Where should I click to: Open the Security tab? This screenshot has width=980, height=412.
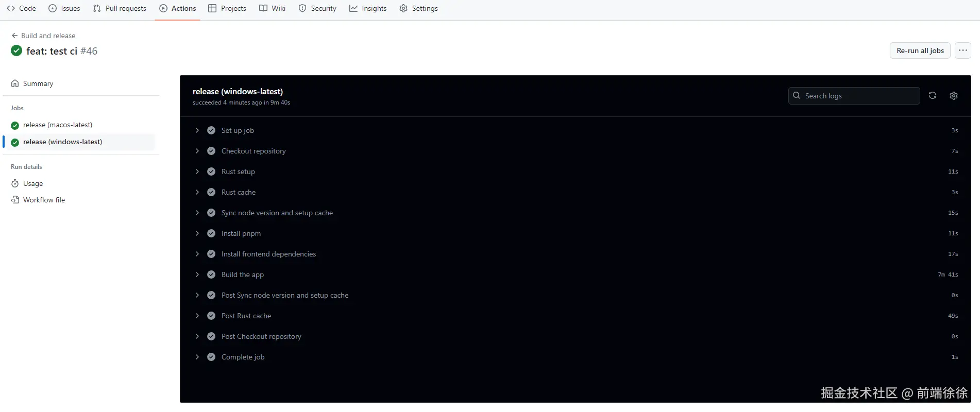click(317, 8)
